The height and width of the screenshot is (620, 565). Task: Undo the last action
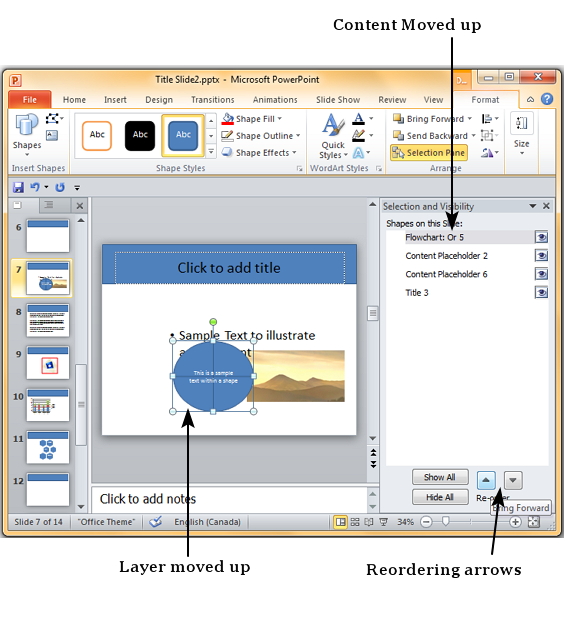pos(35,187)
